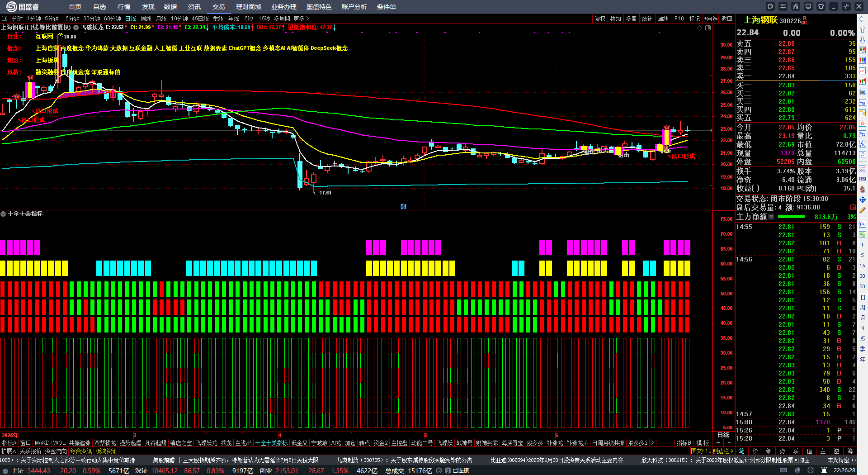This screenshot has height=475, width=868.
Task: Click the chess rook icon in status bar
Action: pyautogui.click(x=824, y=470)
